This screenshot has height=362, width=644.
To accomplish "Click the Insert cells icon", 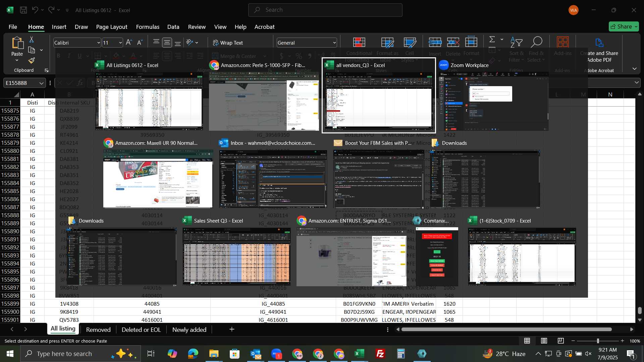I will [x=435, y=42].
